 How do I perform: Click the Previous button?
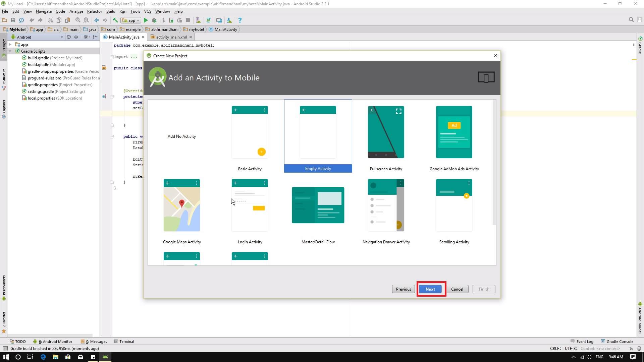coord(403,289)
